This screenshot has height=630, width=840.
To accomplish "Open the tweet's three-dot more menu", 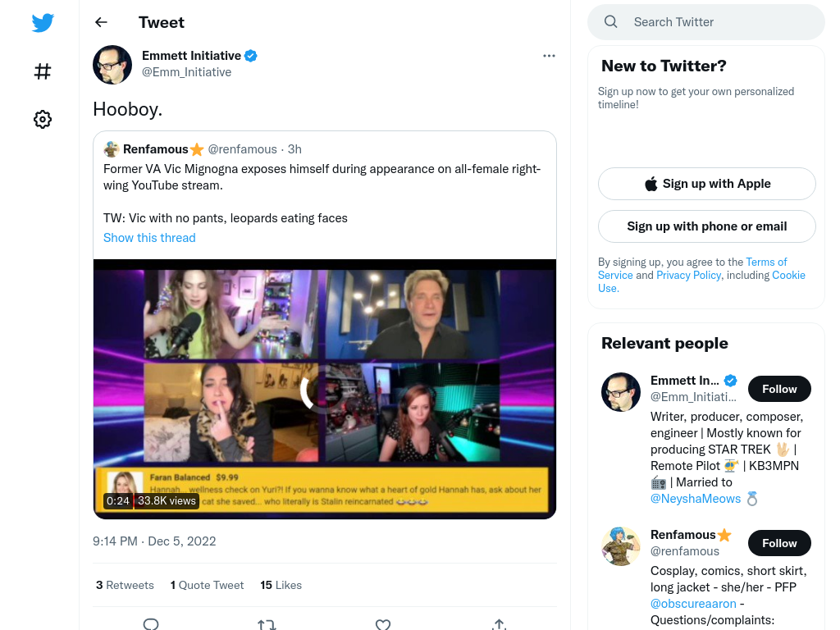I will pyautogui.click(x=549, y=56).
